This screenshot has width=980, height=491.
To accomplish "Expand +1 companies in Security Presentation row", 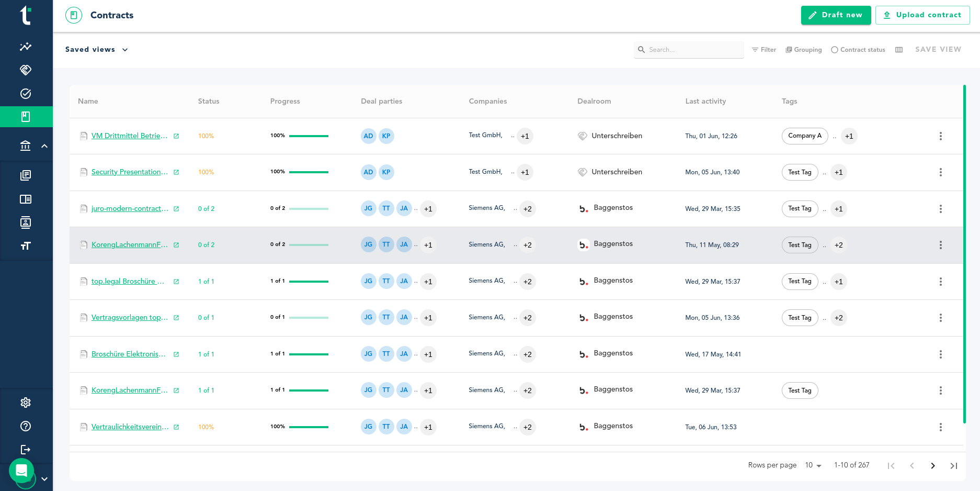I will pyautogui.click(x=525, y=172).
